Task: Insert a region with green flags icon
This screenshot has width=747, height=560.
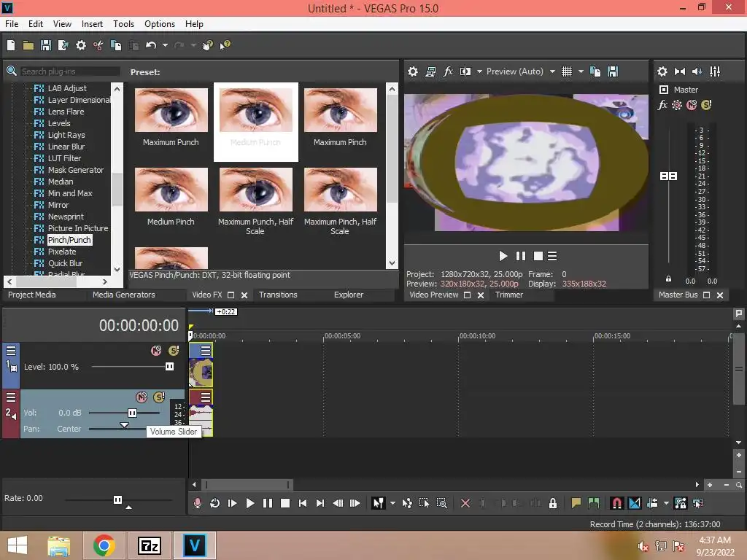Action: 594,503
